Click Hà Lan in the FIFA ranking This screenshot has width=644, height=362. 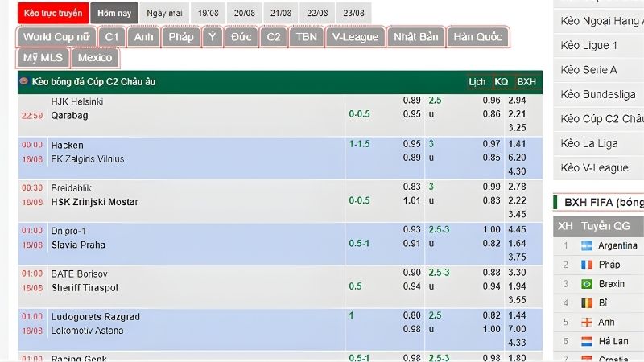[613, 341]
